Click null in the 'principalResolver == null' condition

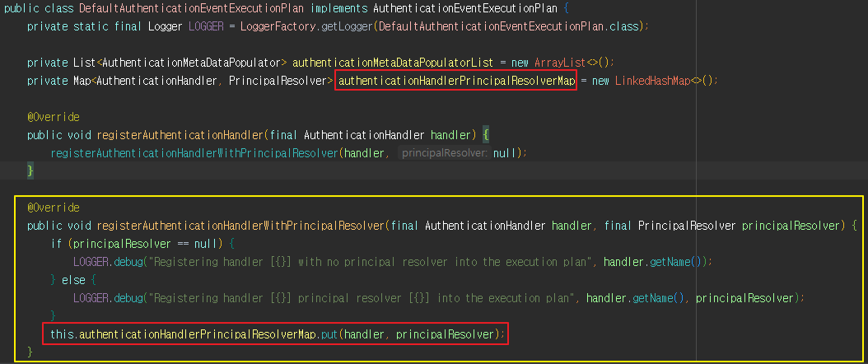click(205, 244)
